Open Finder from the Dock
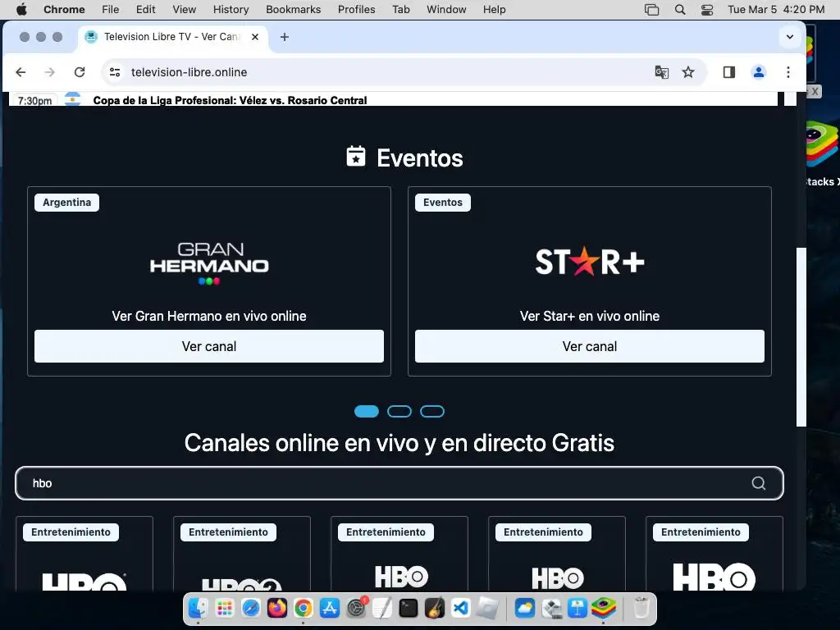Screen dimensions: 840x630 pyautogui.click(x=199, y=608)
